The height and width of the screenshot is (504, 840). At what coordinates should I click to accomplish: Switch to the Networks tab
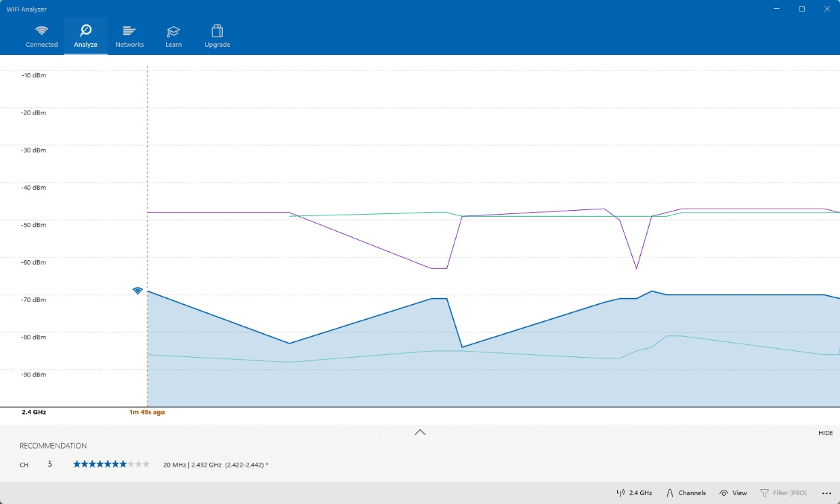tap(129, 36)
